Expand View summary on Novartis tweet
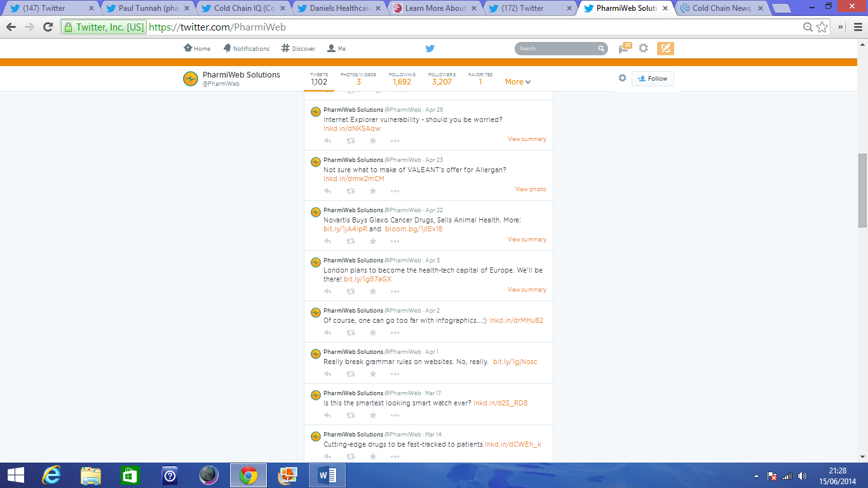868x488 pixels. [527, 240]
